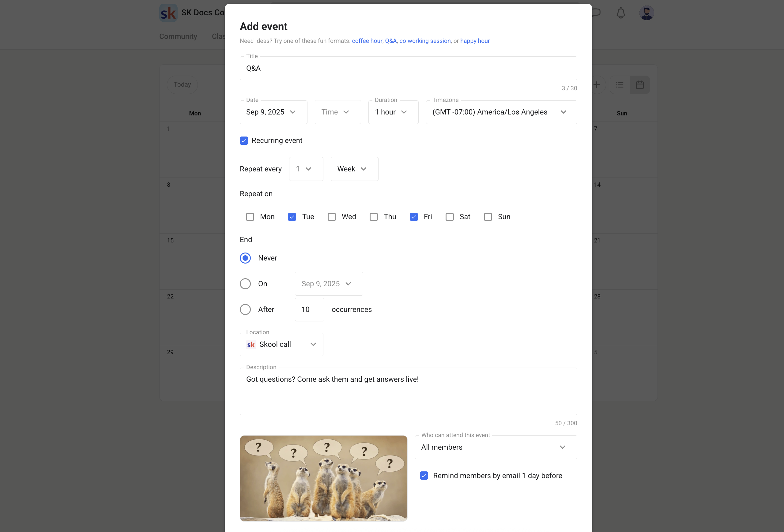784x532 pixels.
Task: Check the Sun repeat day
Action: pos(488,217)
